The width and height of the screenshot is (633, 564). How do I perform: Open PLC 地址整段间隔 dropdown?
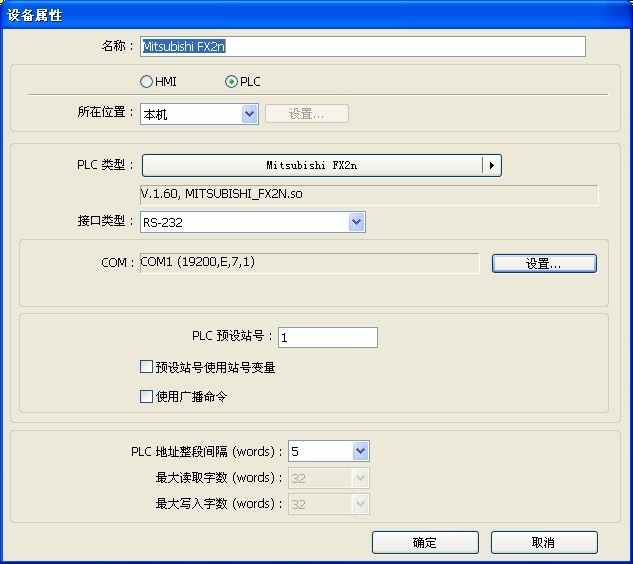[329, 451]
